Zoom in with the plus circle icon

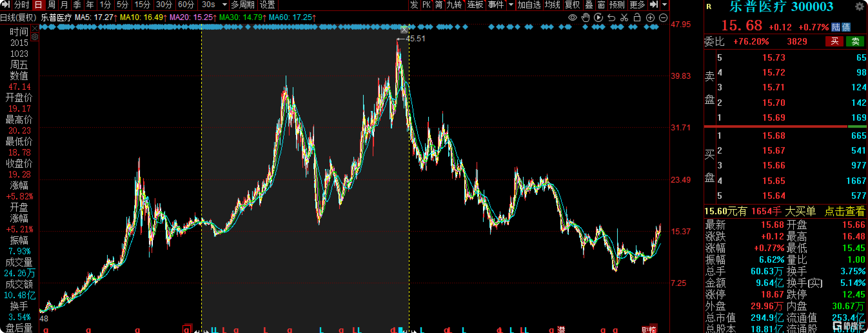(650, 18)
